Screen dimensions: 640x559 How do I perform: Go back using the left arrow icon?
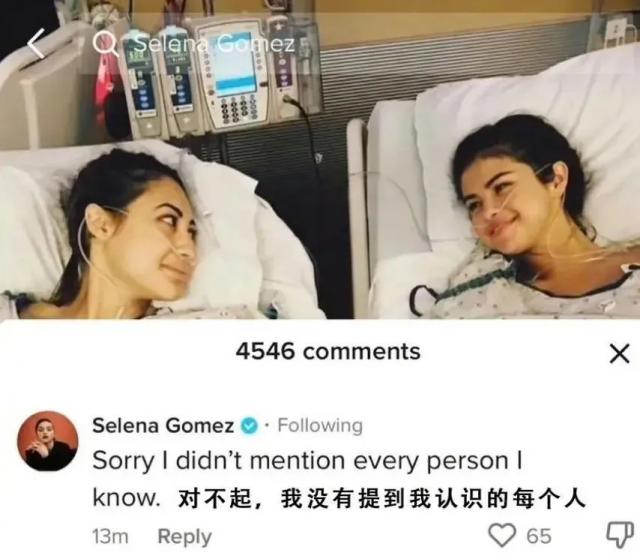pos(36,43)
